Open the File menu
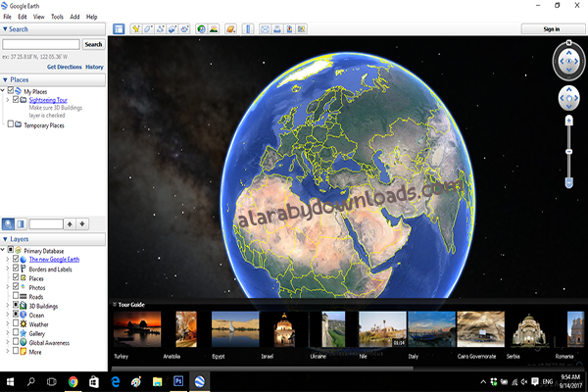 (7, 17)
